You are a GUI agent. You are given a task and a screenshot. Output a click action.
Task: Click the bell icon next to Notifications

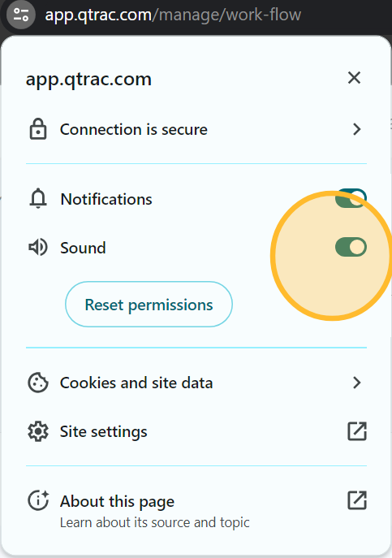coord(38,199)
